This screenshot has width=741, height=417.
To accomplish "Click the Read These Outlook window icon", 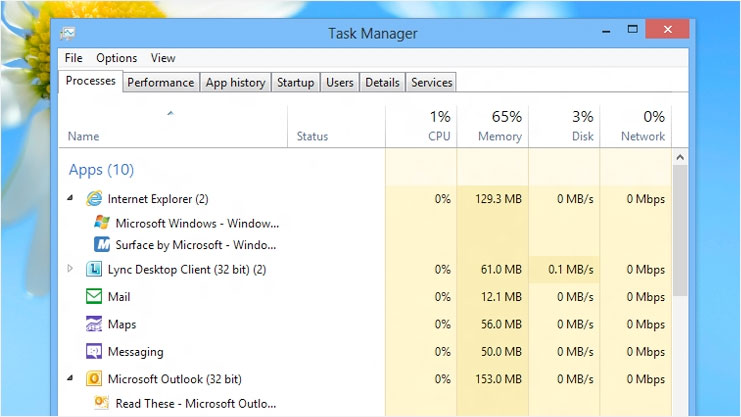I will coord(102,402).
